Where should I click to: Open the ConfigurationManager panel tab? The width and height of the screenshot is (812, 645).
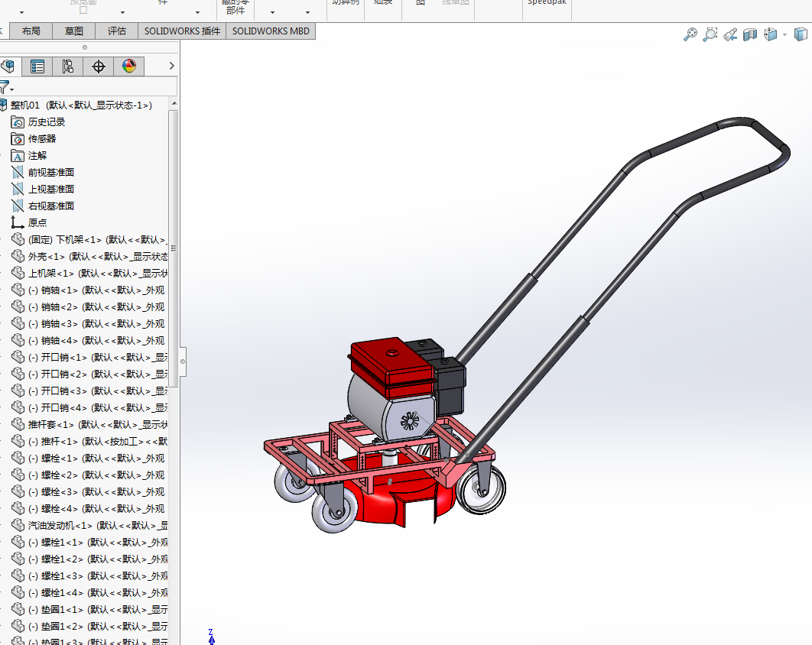[x=68, y=66]
